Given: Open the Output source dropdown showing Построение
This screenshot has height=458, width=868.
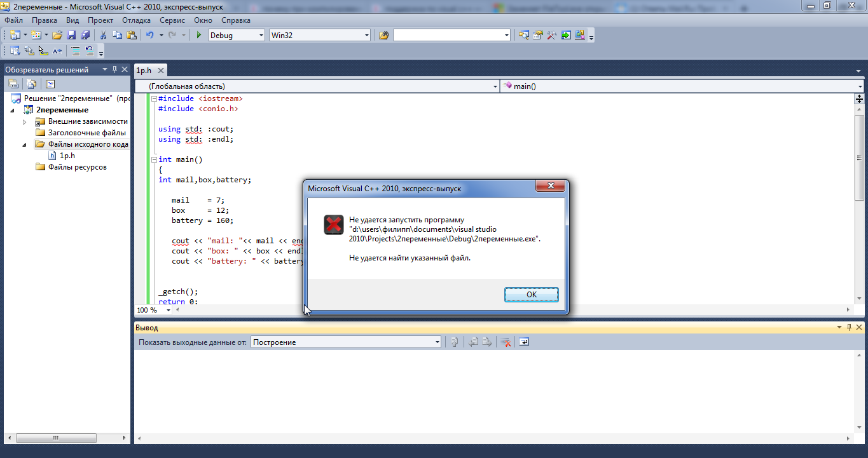Looking at the screenshot, I should coord(437,342).
